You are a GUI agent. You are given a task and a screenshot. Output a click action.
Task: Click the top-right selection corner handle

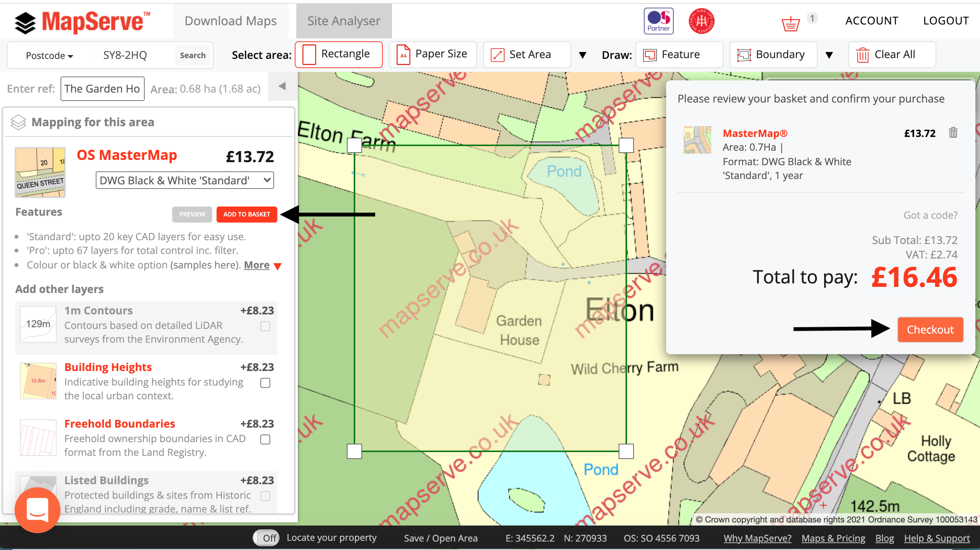(x=626, y=145)
